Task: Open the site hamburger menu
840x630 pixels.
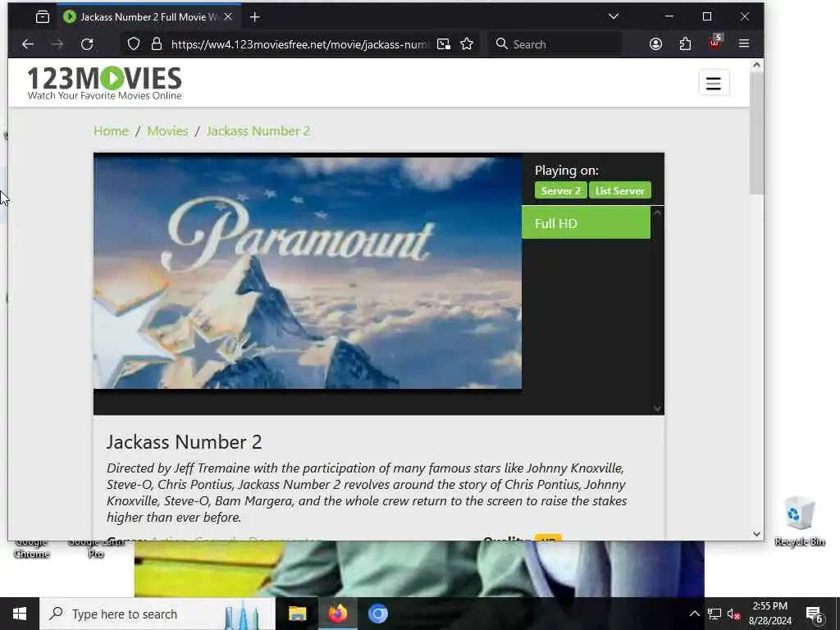Action: coord(714,83)
